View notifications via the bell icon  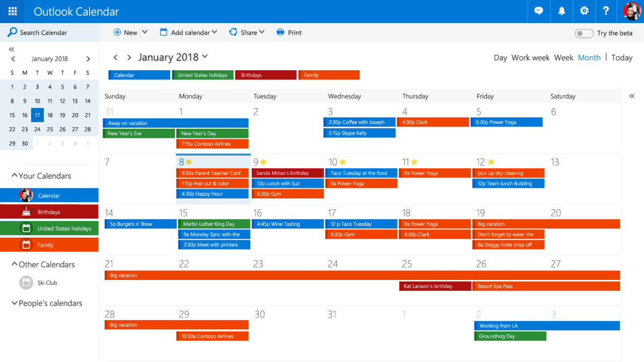click(x=561, y=11)
